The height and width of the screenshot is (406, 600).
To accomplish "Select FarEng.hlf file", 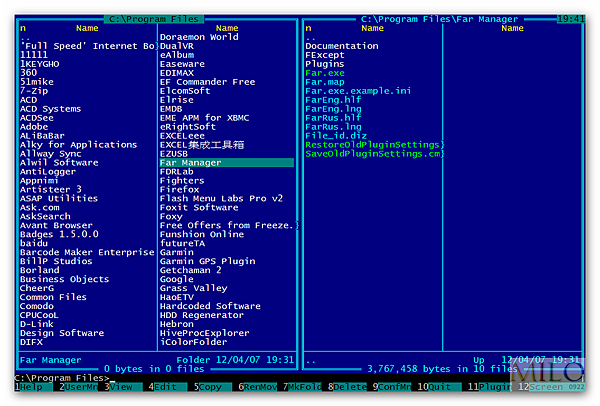I will [333, 100].
